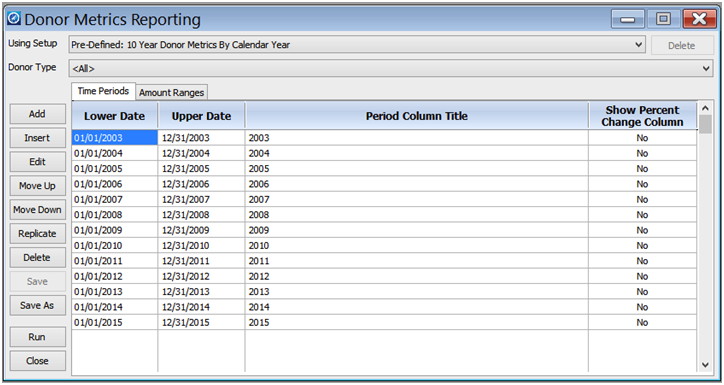Click the Add button
724x385 pixels.
pyautogui.click(x=37, y=114)
